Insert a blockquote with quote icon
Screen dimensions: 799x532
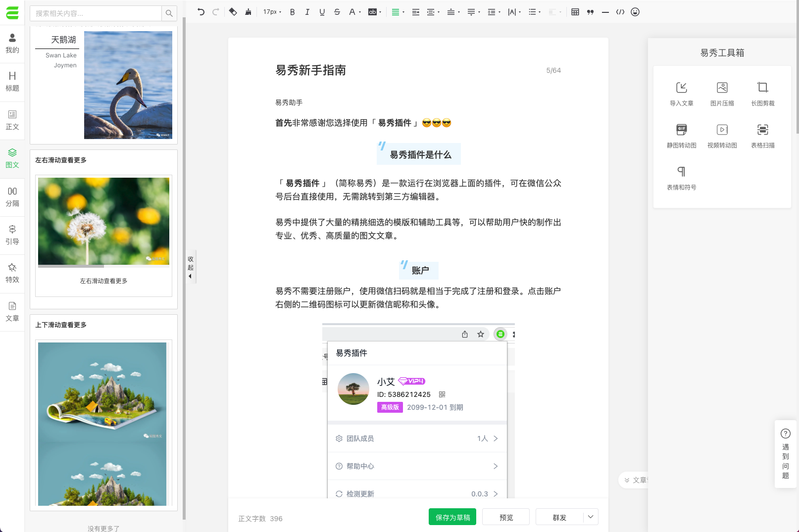tap(590, 12)
